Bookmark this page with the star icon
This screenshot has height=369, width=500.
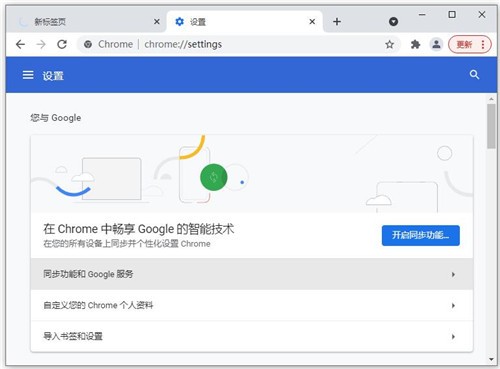[389, 44]
